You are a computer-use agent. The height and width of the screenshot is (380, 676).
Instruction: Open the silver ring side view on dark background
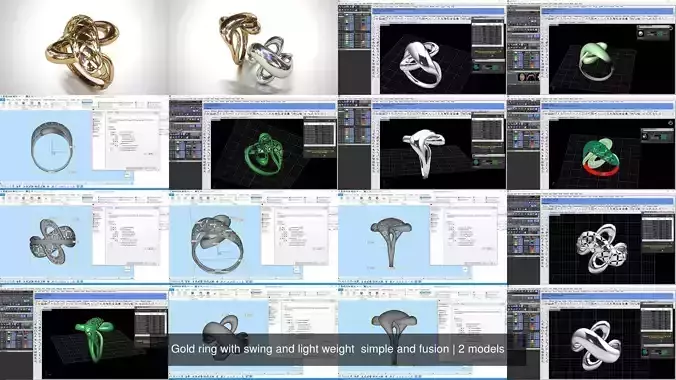(422, 142)
